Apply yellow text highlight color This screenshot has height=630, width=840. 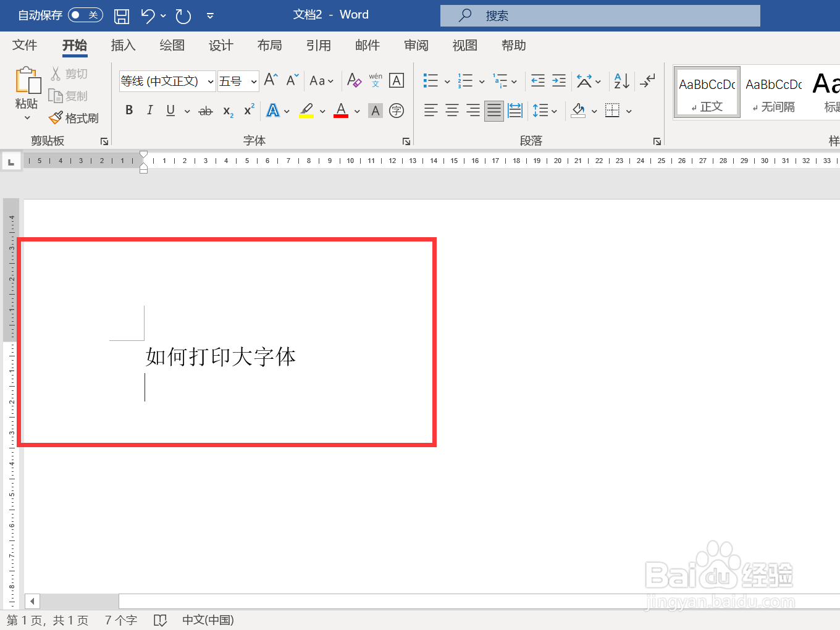pos(306,111)
